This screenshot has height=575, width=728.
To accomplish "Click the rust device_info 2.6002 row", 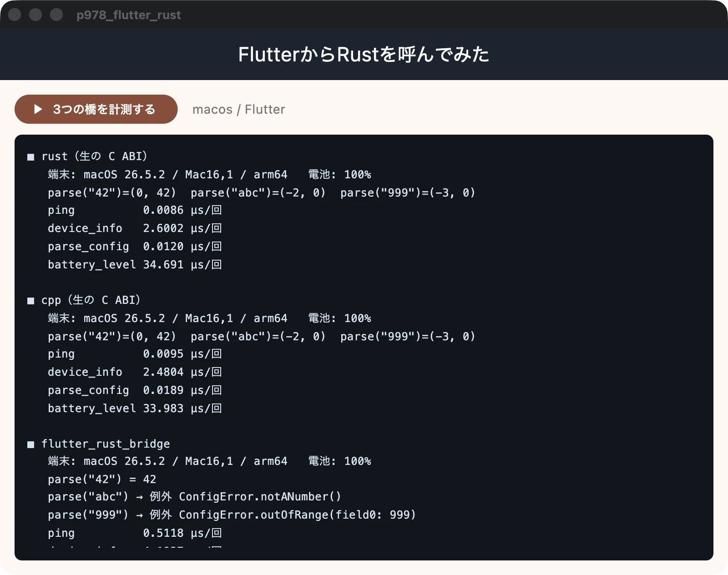I will [x=135, y=228].
